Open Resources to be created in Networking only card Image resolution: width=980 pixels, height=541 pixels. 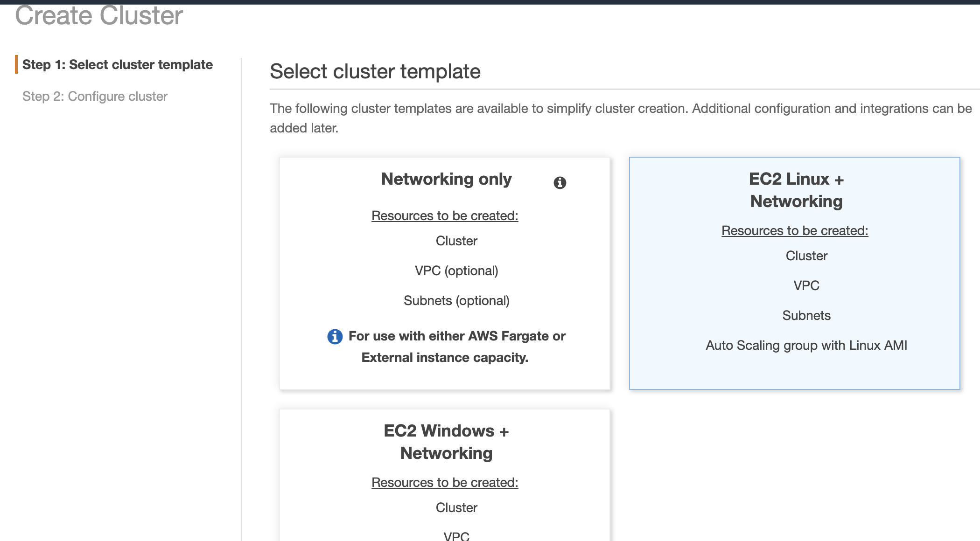tap(444, 215)
